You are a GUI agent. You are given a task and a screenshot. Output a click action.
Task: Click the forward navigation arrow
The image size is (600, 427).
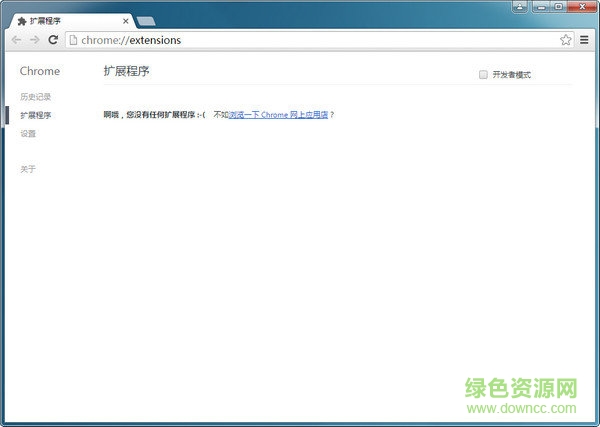(x=34, y=40)
